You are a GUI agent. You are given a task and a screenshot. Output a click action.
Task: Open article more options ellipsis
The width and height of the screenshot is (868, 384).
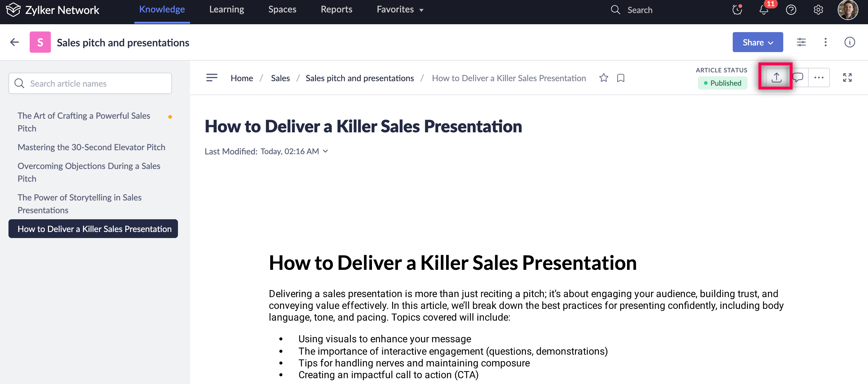pos(818,78)
